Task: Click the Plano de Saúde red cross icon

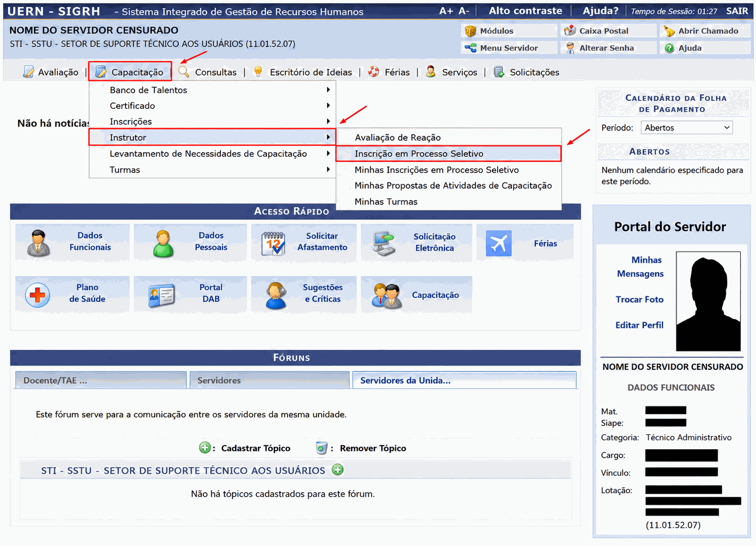Action: (x=37, y=295)
